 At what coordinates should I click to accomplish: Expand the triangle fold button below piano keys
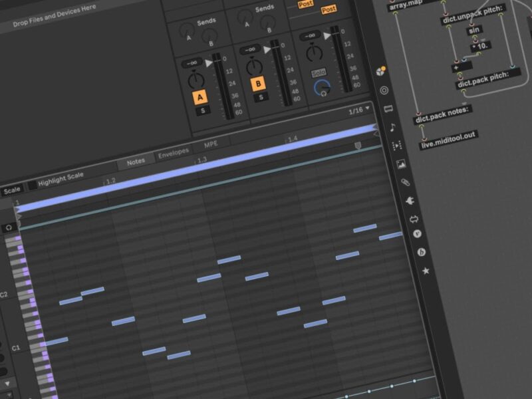8,384
